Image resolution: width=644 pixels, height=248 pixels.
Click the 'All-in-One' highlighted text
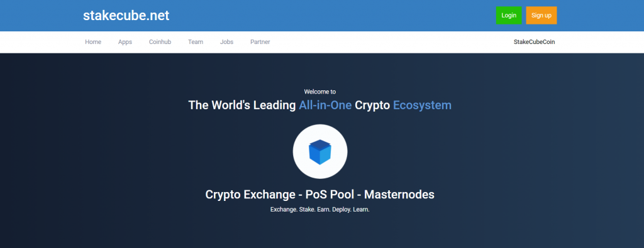pos(325,105)
